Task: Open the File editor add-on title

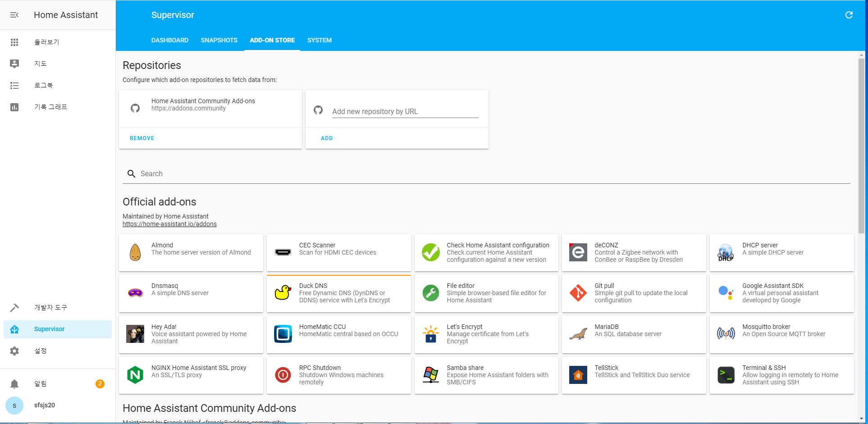Action: (x=461, y=286)
